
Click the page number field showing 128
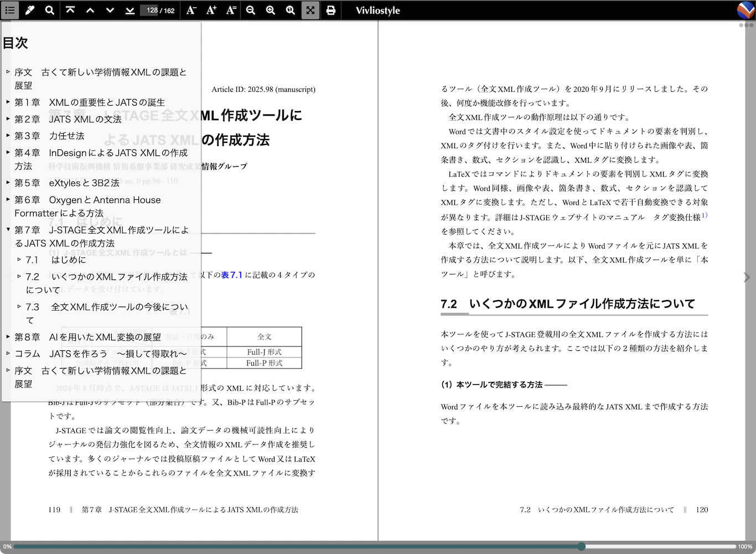(149, 10)
